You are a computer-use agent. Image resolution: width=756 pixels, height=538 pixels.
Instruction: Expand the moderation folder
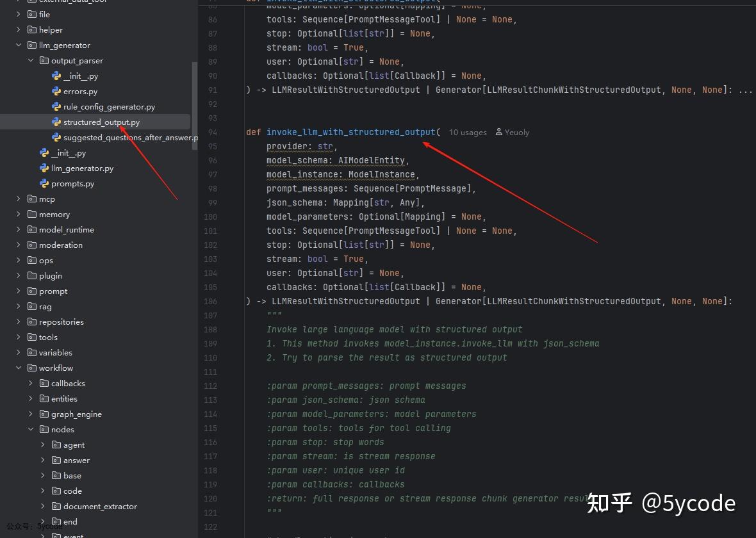[19, 245]
